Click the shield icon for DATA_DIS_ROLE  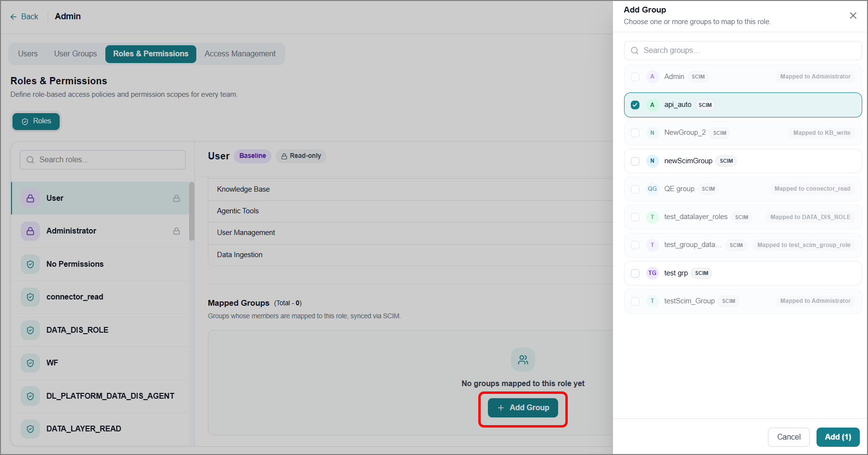click(x=30, y=330)
